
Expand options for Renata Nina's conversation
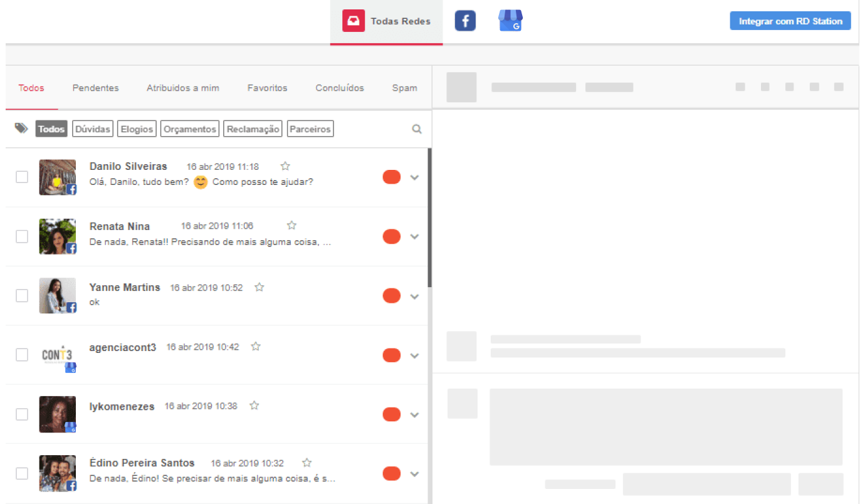pyautogui.click(x=414, y=236)
